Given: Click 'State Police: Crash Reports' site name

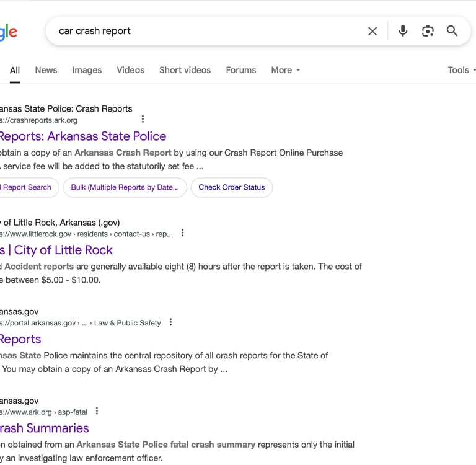Looking at the screenshot, I should click(x=78, y=108).
